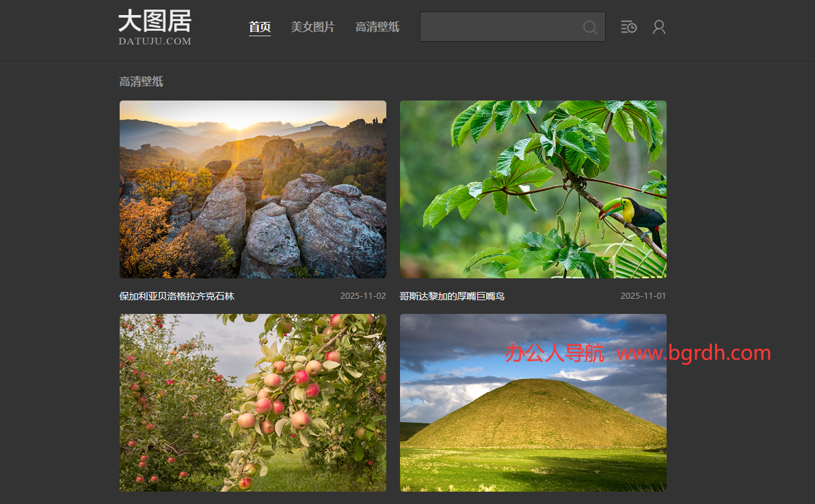815x504 pixels.
Task: Open the toucan bird wallpaper thumbnail
Action: [x=533, y=189]
